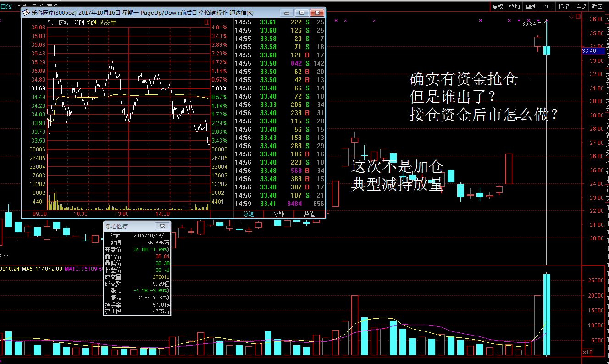The image size is (609, 364).
Task: Click the 确实有资金抢仓 annotation text
Action: point(463,80)
